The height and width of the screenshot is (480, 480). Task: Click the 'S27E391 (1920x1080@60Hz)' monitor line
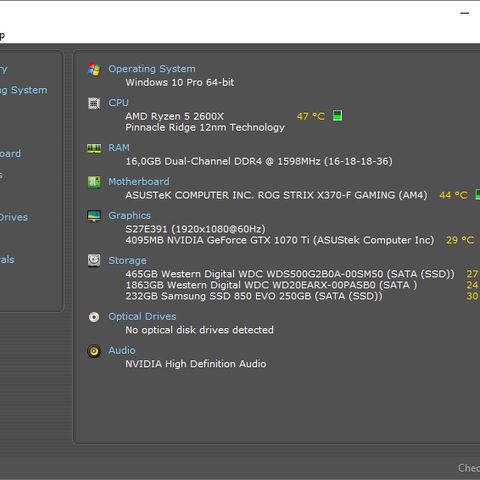195,229
